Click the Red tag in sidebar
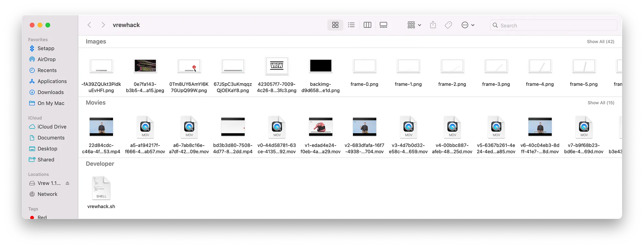The image size is (644, 248). pos(42,217)
